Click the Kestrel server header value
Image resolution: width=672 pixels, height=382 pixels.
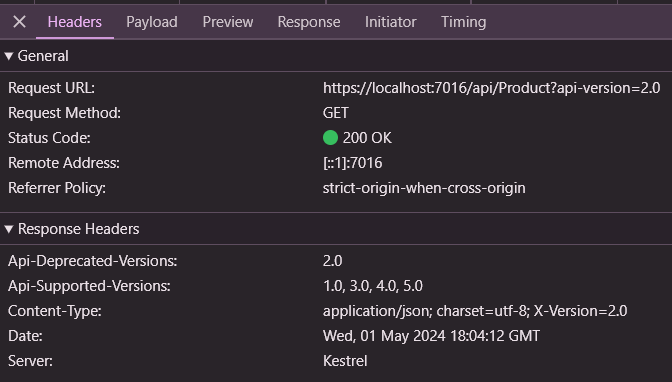(x=345, y=361)
